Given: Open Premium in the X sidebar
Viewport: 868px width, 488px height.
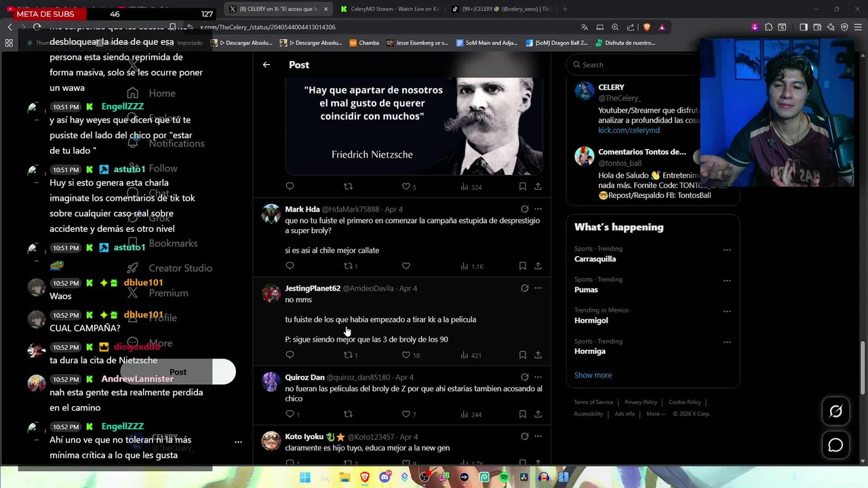Looking at the screenshot, I should (x=158, y=293).
